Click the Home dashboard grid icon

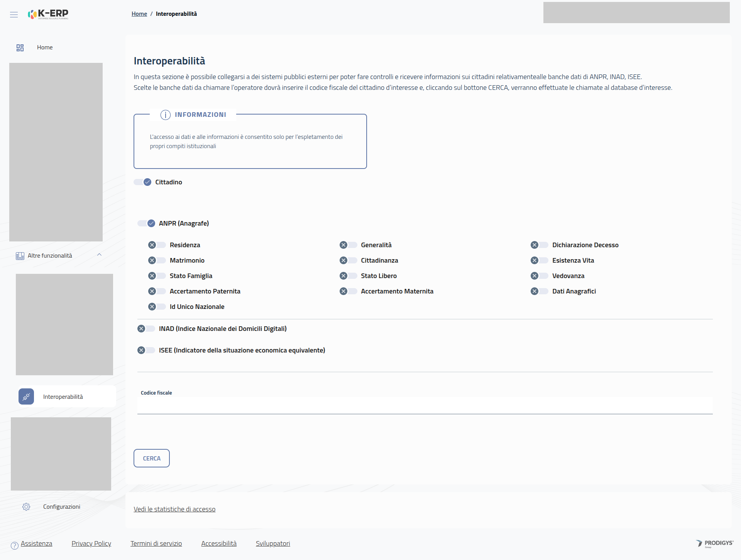click(20, 47)
